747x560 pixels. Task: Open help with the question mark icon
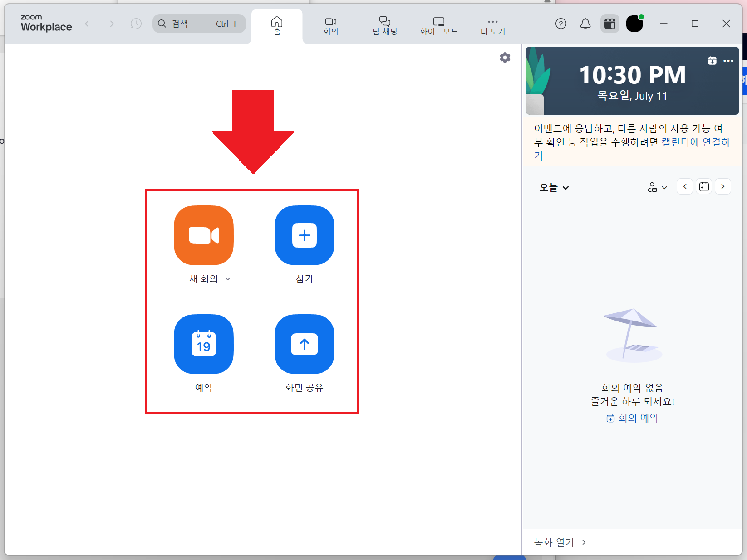click(x=561, y=24)
